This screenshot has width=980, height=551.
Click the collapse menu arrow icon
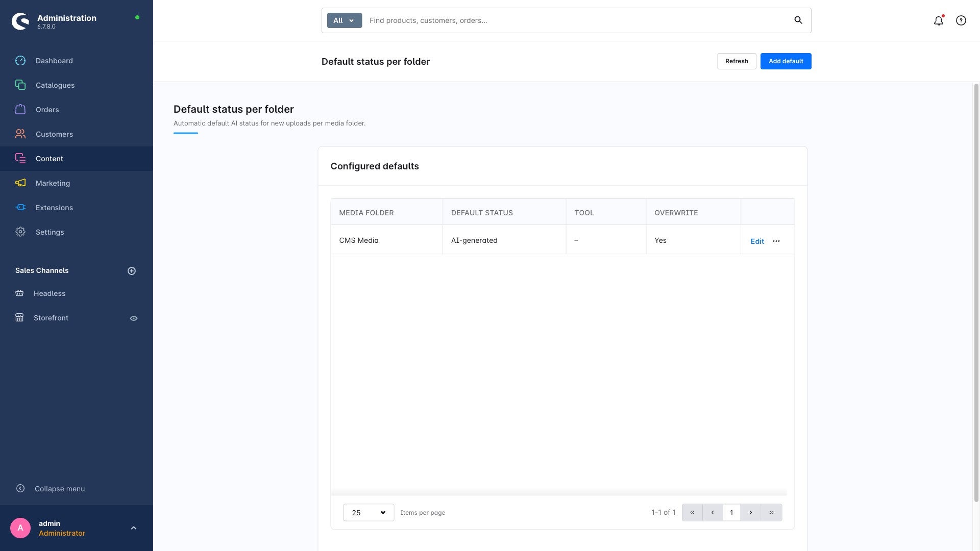click(20, 489)
